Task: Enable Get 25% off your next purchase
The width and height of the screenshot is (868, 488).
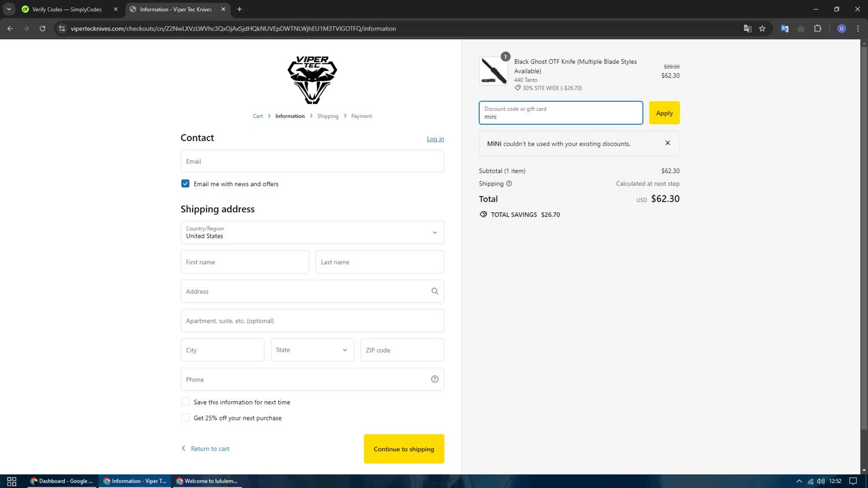Action: pos(185,418)
